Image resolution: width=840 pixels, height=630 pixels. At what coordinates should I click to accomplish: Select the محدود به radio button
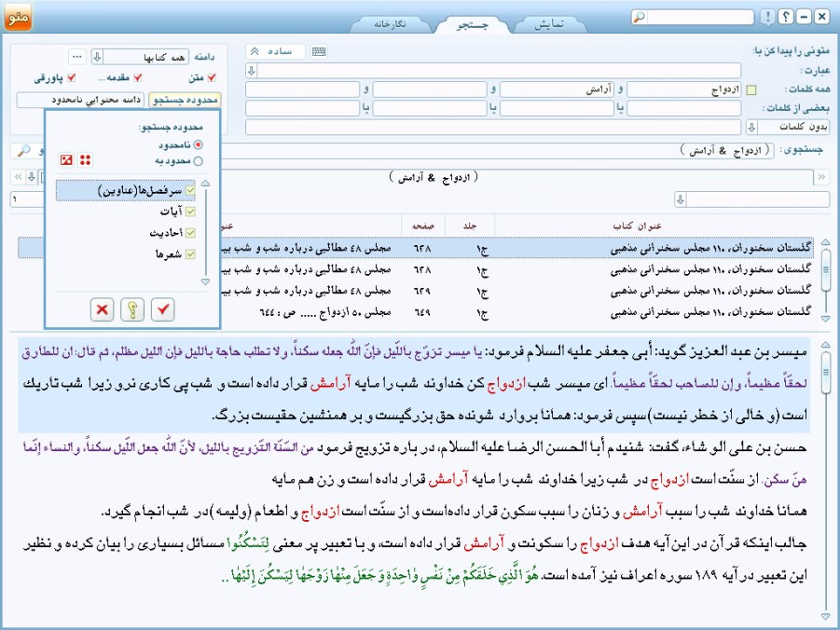coord(199,160)
